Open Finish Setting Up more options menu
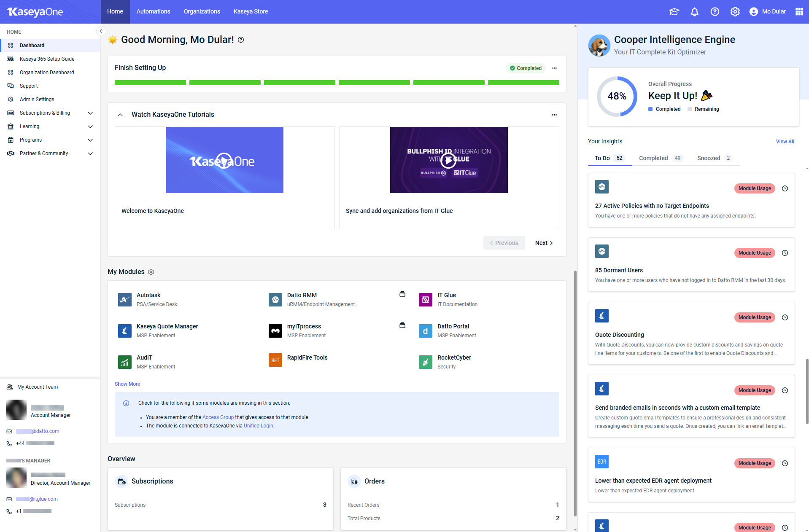This screenshot has width=809, height=532. click(554, 68)
